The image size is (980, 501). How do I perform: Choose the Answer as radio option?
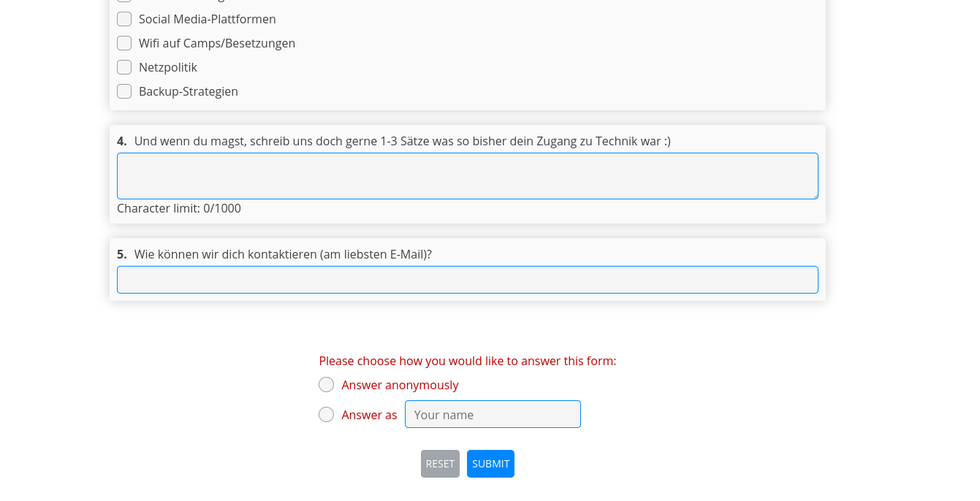(326, 414)
